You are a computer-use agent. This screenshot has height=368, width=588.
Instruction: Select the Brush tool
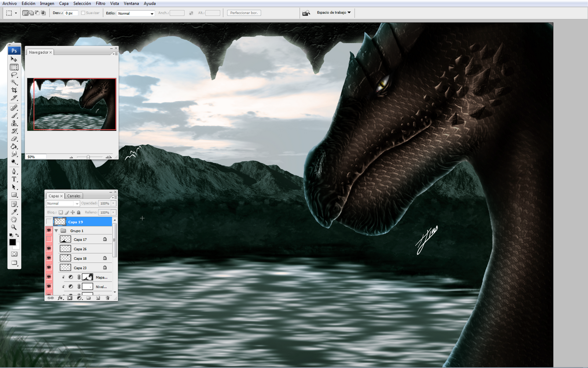(14, 116)
